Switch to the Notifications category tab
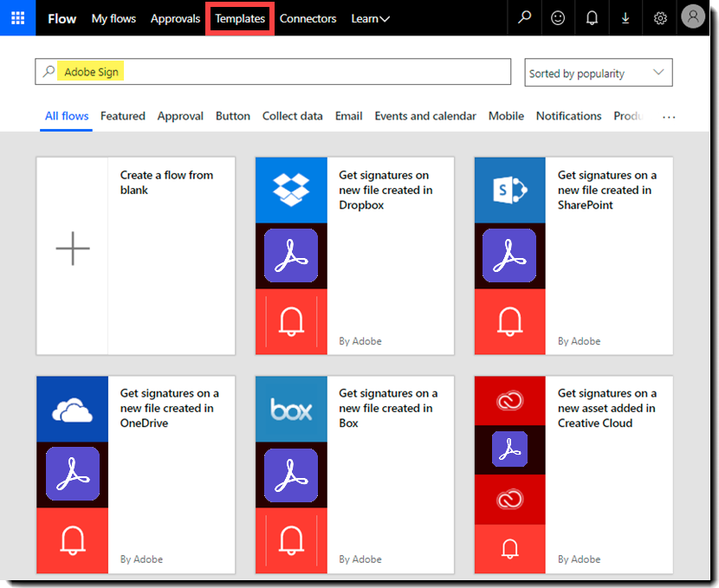 point(568,115)
